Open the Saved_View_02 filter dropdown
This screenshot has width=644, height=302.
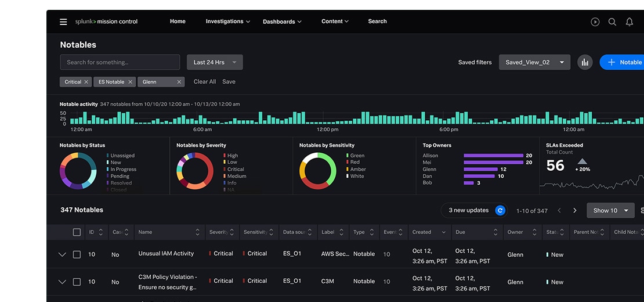pyautogui.click(x=534, y=62)
